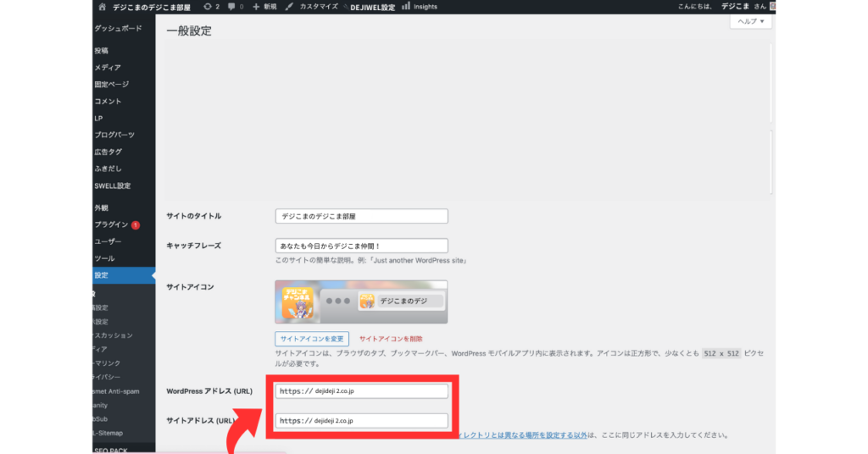Image resolution: width=868 pixels, height=454 pixels.
Task: Click the plus 新規 icon to add new
Action: pyautogui.click(x=256, y=7)
